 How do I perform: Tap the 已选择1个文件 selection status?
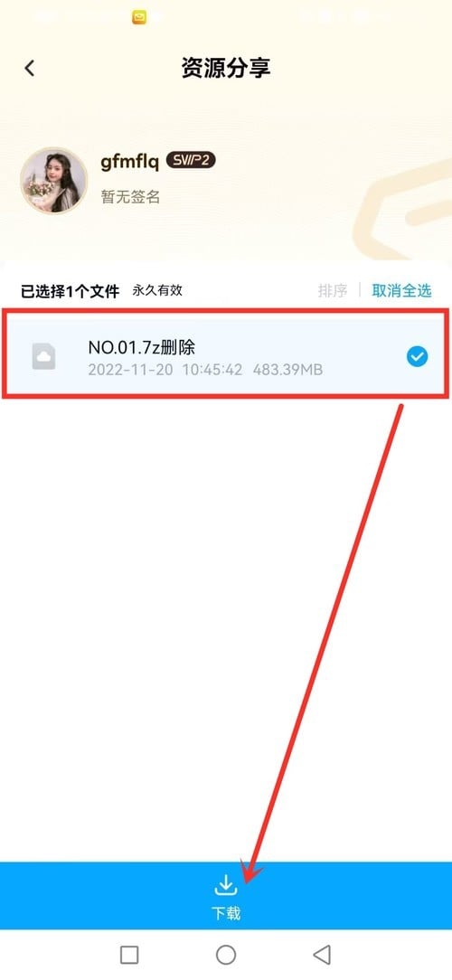click(70, 291)
